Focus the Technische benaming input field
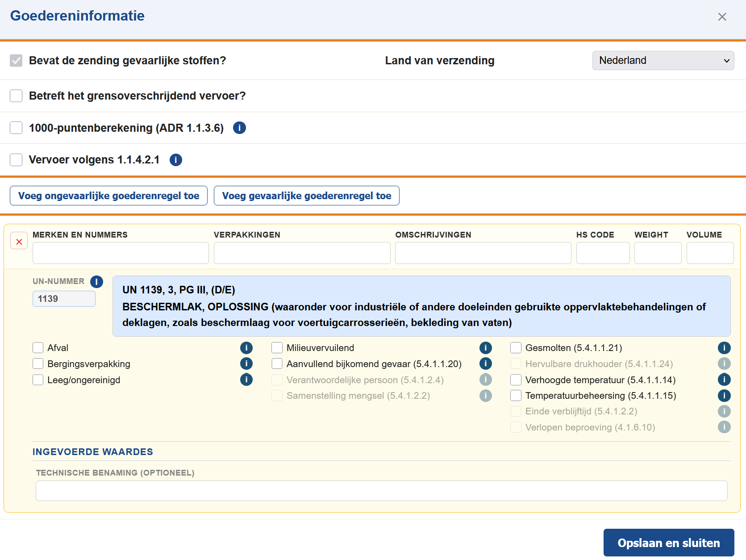Viewport: 746px width, 560px height. (381, 491)
